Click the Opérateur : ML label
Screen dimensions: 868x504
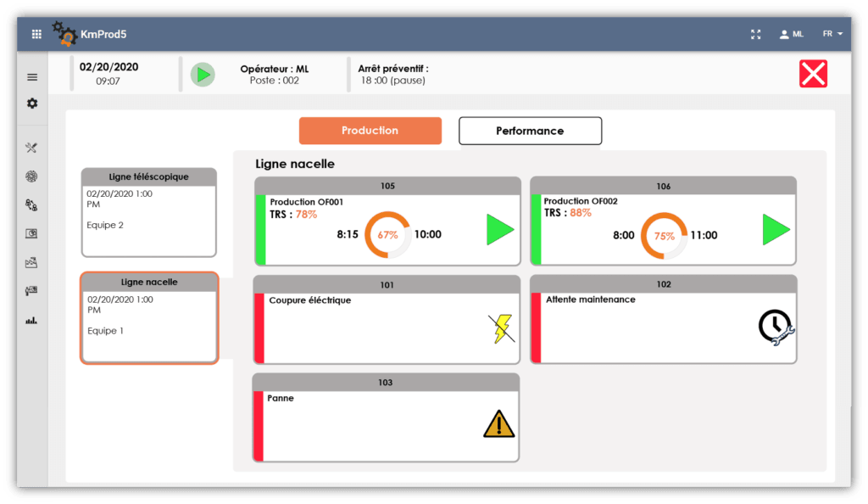tap(275, 70)
